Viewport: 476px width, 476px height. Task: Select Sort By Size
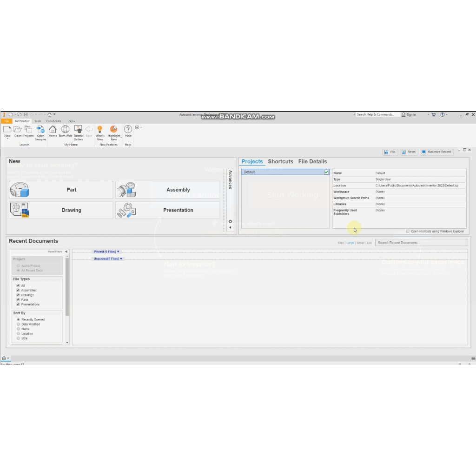[18, 338]
